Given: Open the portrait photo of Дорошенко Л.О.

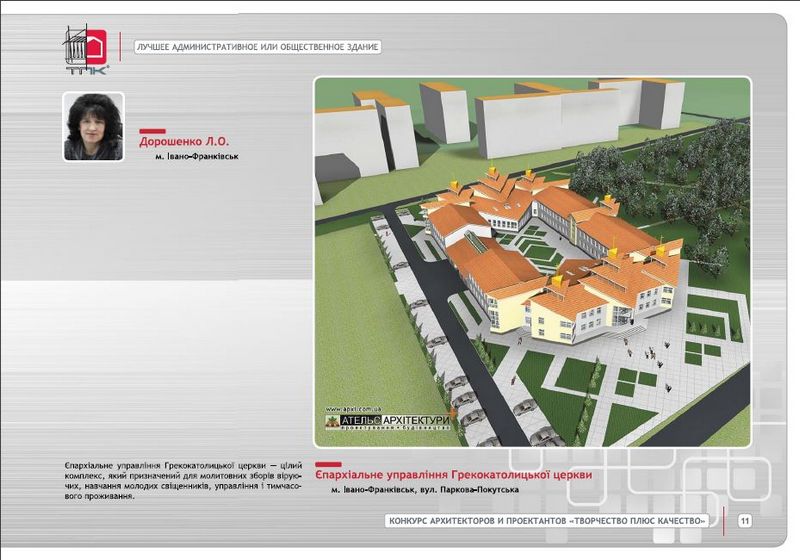Looking at the screenshot, I should [x=93, y=127].
